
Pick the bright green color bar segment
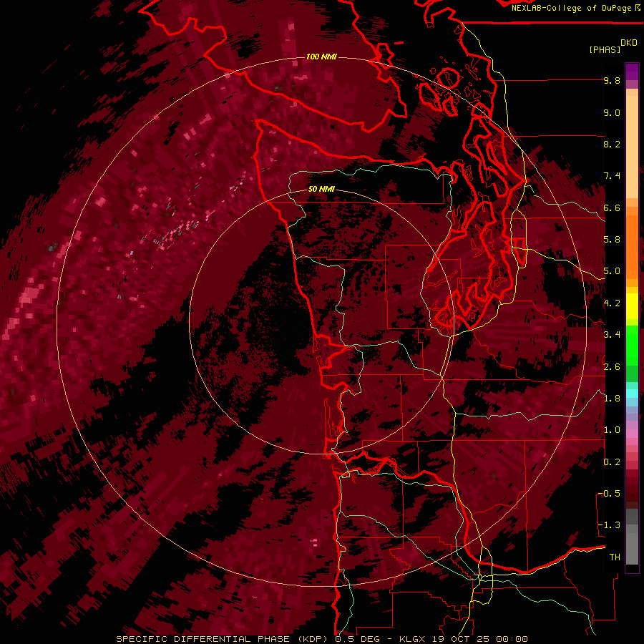(x=632, y=346)
